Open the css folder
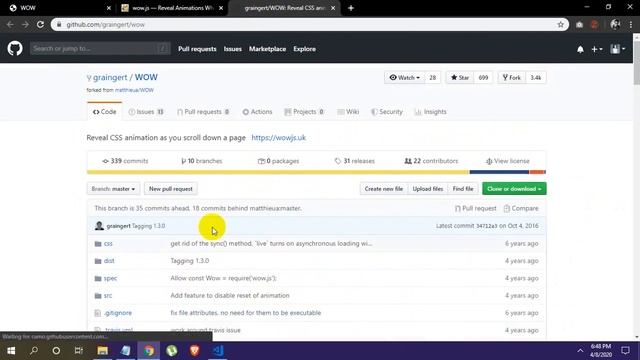The height and width of the screenshot is (360, 640). point(108,243)
